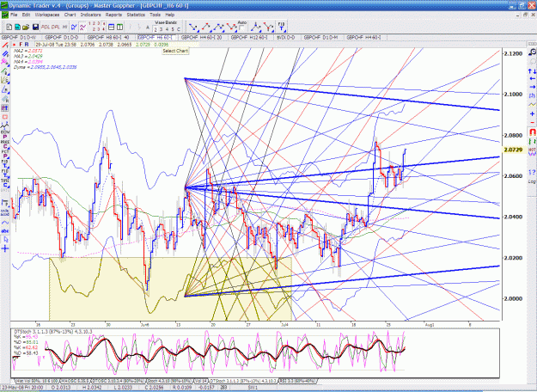Image resolution: width=537 pixels, height=392 pixels.
Task: Open the File menu
Action: point(14,15)
